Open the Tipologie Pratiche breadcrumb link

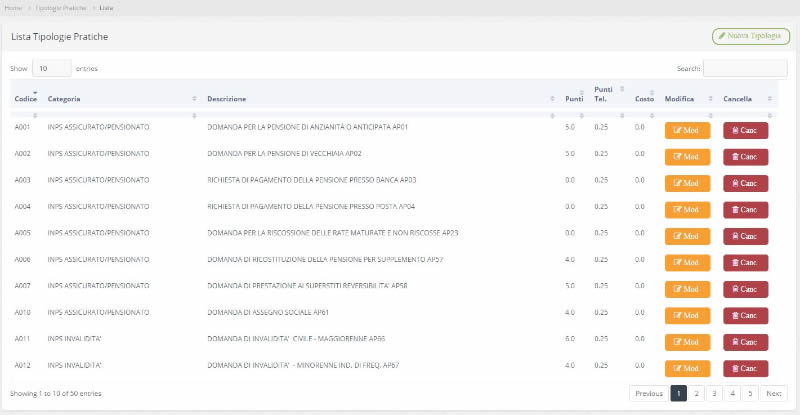[61, 8]
